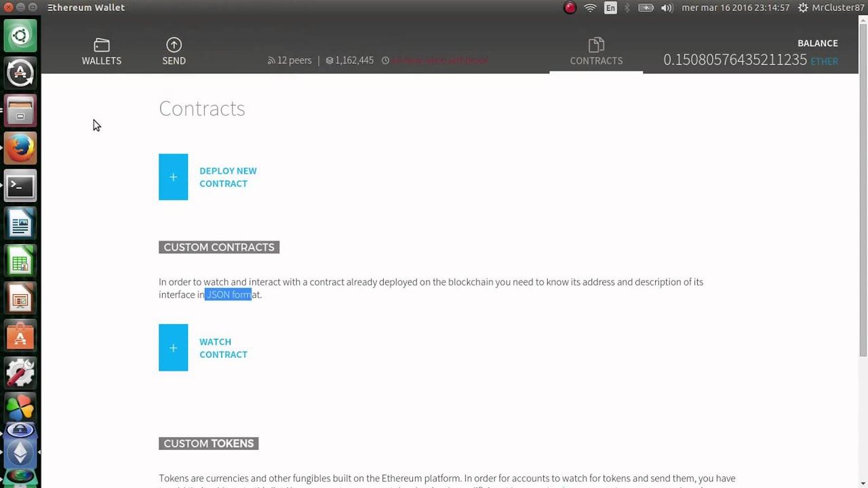Open the battery indicator menu

pyautogui.click(x=646, y=7)
